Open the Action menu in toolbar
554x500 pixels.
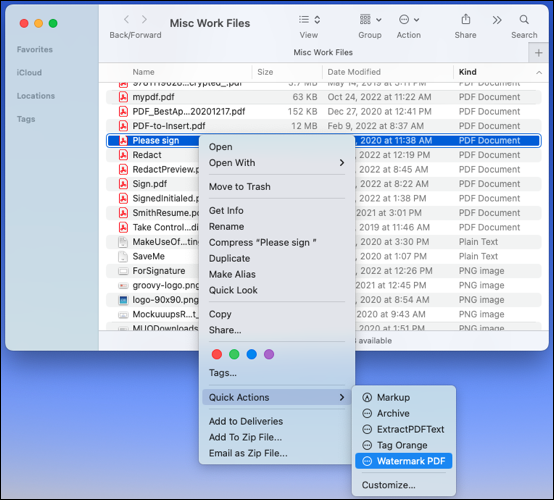409,19
